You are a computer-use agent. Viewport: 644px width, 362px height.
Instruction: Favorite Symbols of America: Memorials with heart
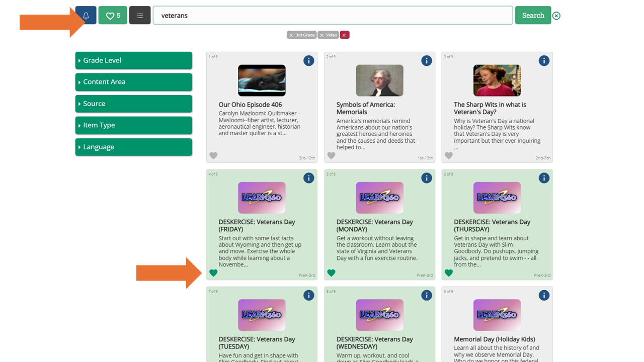point(331,156)
